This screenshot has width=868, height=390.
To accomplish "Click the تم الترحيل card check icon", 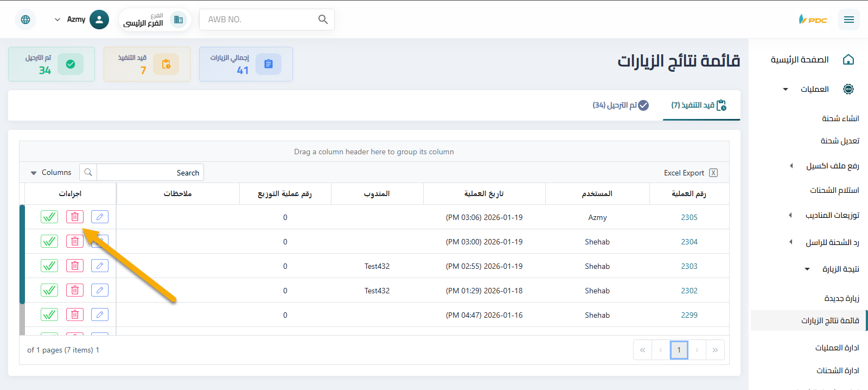I will 71,64.
